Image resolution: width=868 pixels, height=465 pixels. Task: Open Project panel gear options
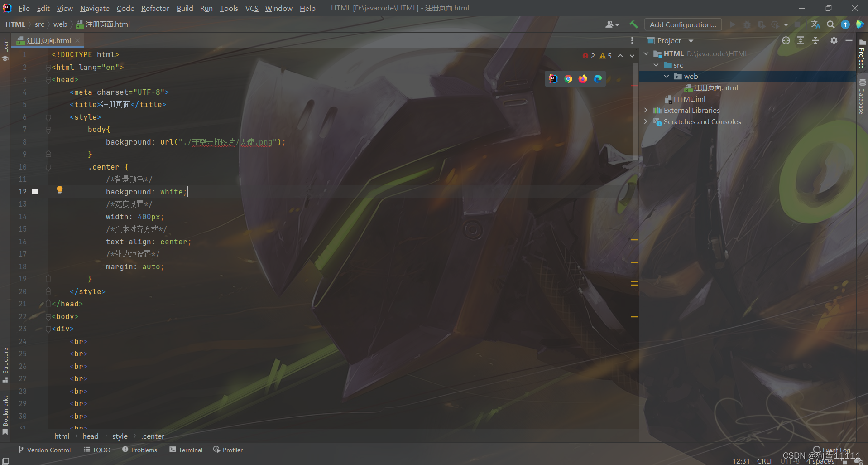coord(834,40)
